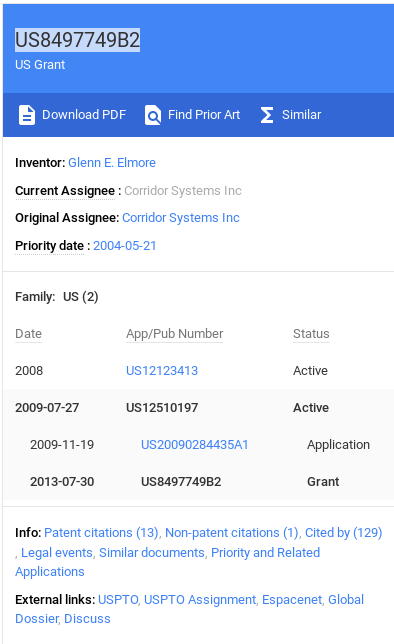Click the Active status for US12123413
This screenshot has width=394, height=644.
310,370
